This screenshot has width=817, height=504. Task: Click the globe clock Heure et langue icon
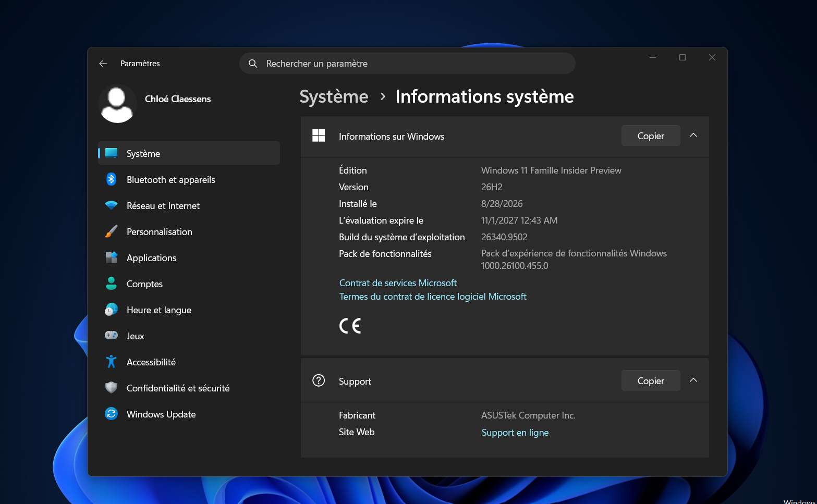click(x=111, y=310)
